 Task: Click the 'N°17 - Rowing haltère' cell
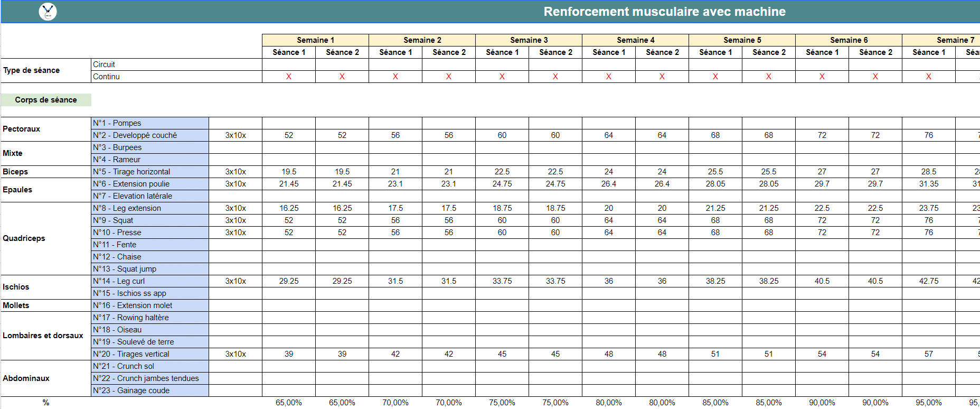tap(150, 318)
